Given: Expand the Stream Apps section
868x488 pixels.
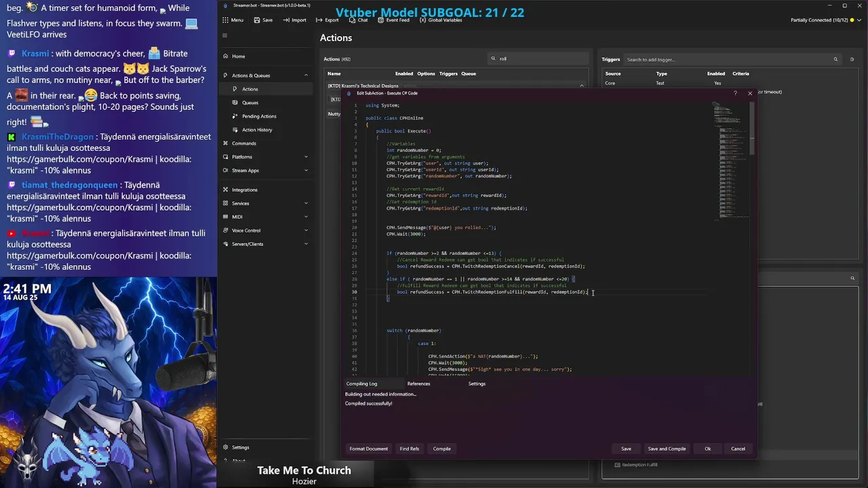Looking at the screenshot, I should [306, 170].
